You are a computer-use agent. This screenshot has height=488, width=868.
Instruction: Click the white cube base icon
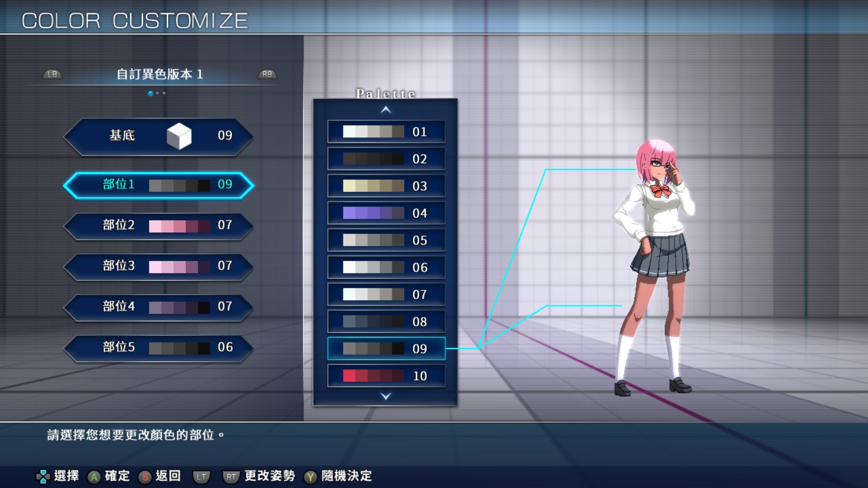pyautogui.click(x=179, y=136)
